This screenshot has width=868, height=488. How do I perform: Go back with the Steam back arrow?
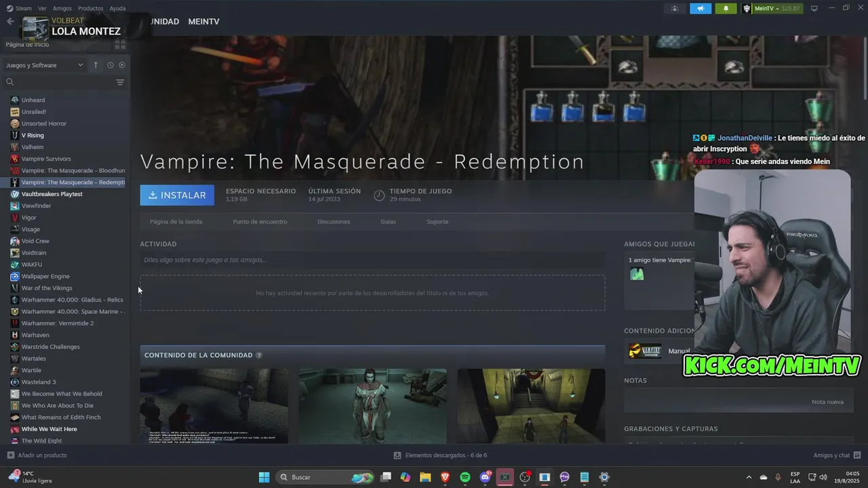(x=10, y=22)
